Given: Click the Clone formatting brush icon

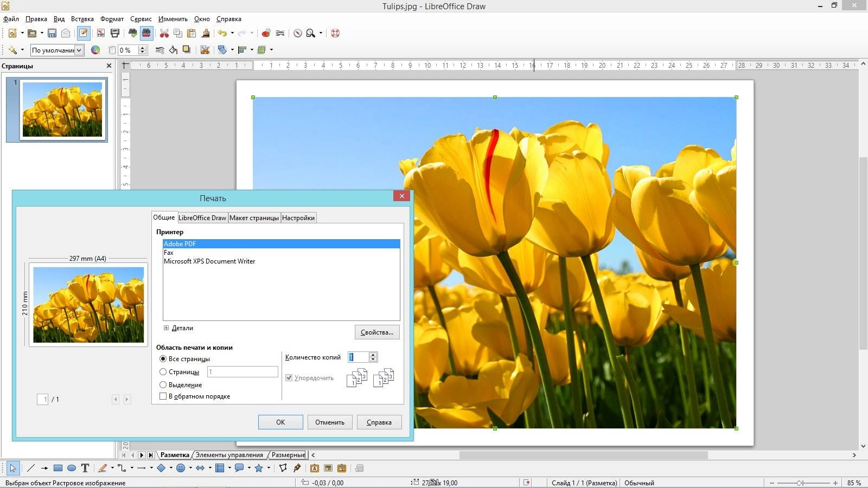Looking at the screenshot, I should tap(206, 33).
